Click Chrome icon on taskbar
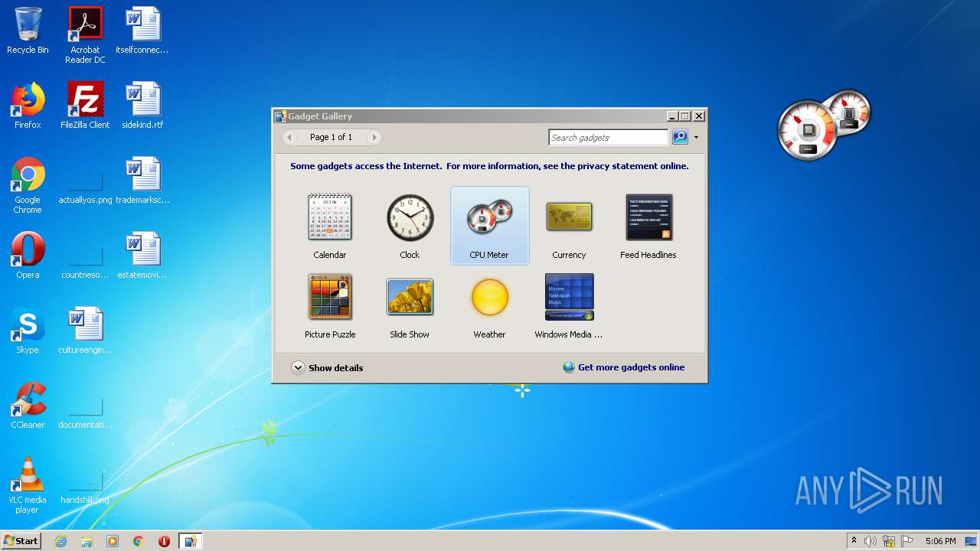This screenshot has height=551, width=980. (139, 541)
